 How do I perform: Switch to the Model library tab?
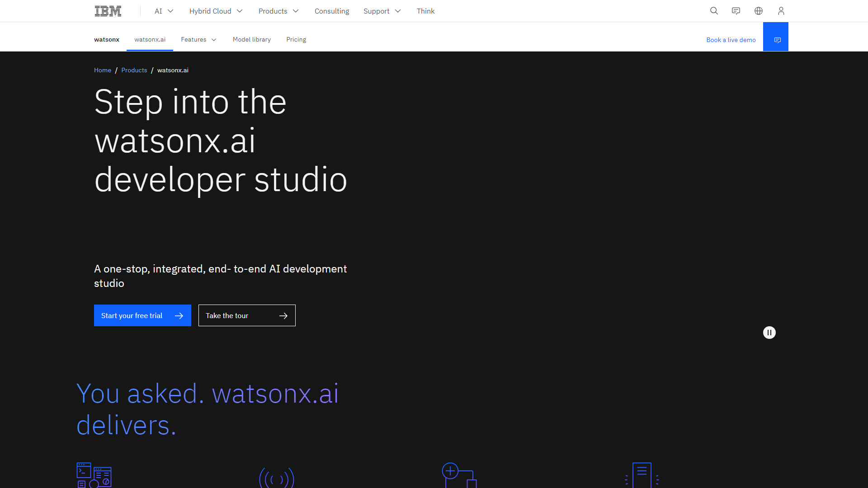click(251, 39)
